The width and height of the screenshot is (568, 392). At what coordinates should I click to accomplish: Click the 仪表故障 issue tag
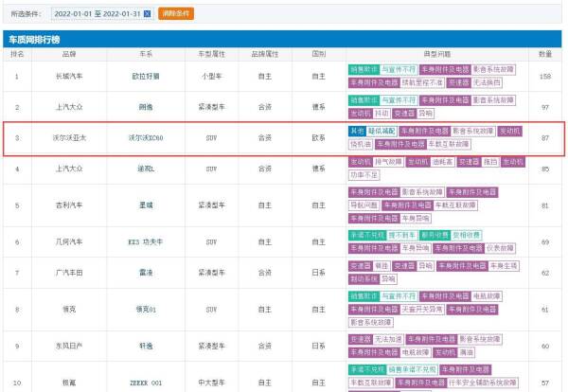click(x=500, y=248)
